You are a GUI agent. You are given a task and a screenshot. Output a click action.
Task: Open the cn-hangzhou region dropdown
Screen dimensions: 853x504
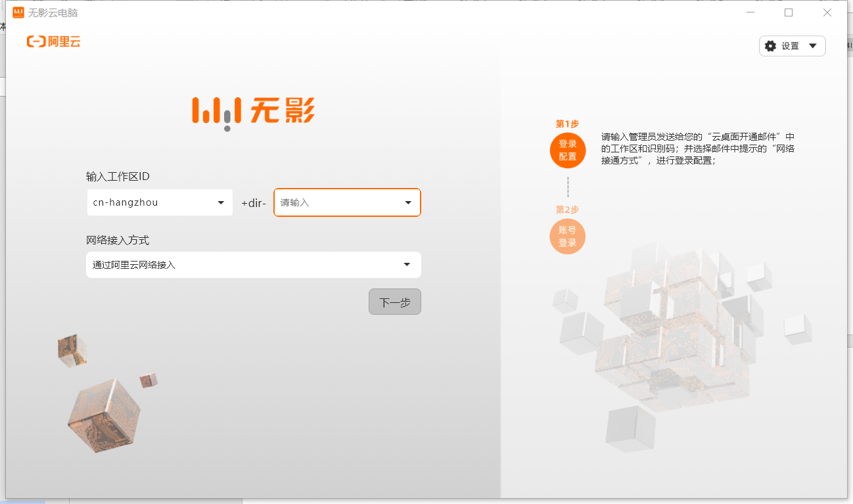click(x=160, y=202)
